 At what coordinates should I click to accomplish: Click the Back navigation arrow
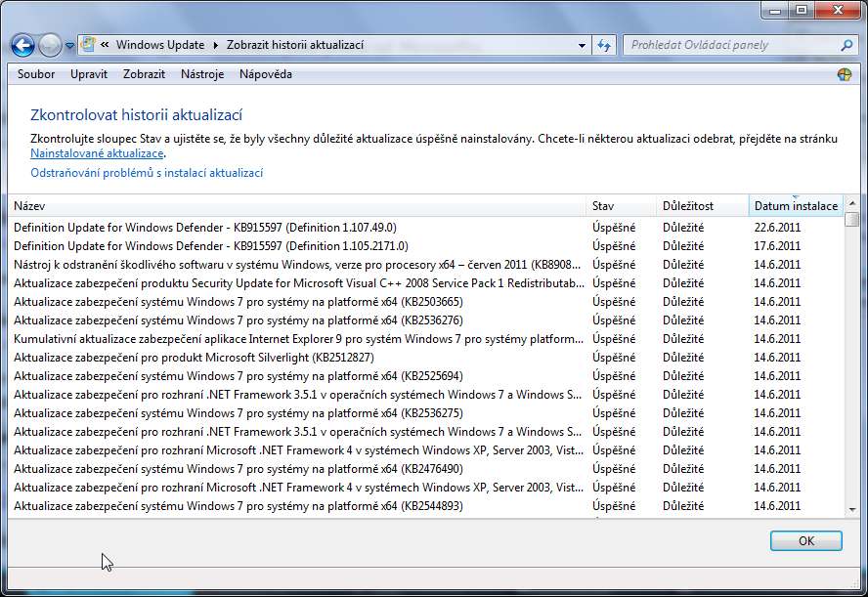22,45
